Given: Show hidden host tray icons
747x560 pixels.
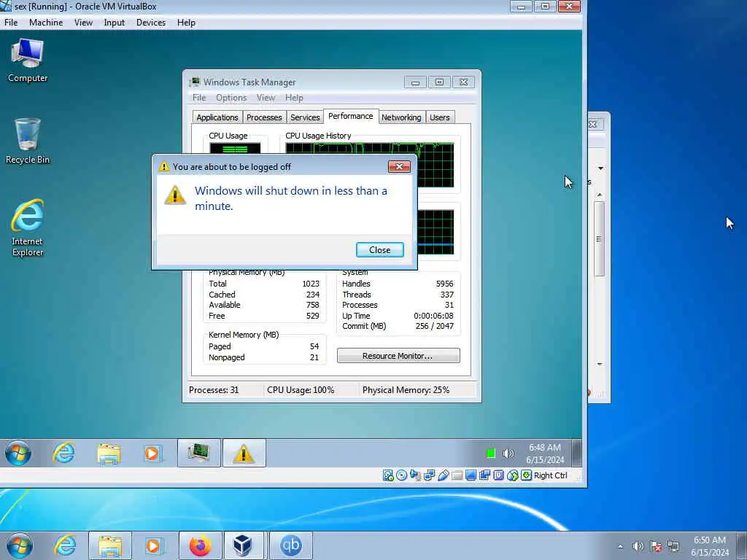Looking at the screenshot, I should [620, 546].
